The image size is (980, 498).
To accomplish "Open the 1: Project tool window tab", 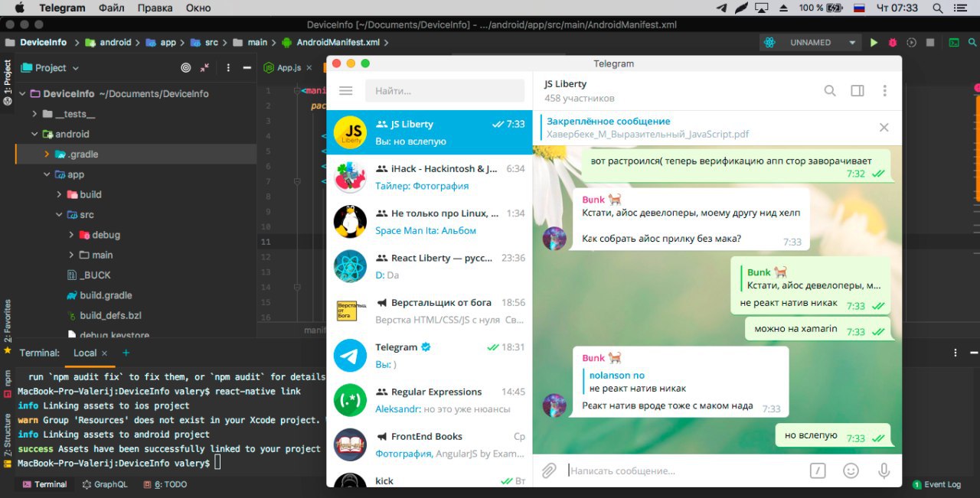I will (7, 83).
